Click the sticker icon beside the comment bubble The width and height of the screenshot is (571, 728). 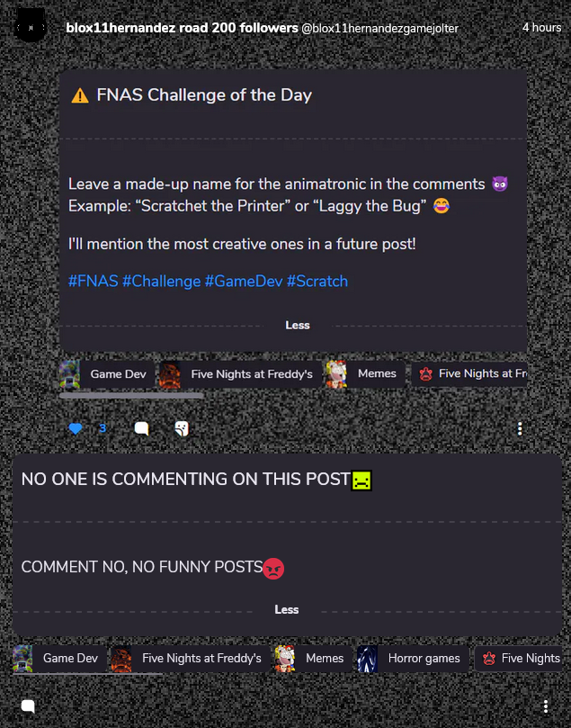click(x=182, y=428)
